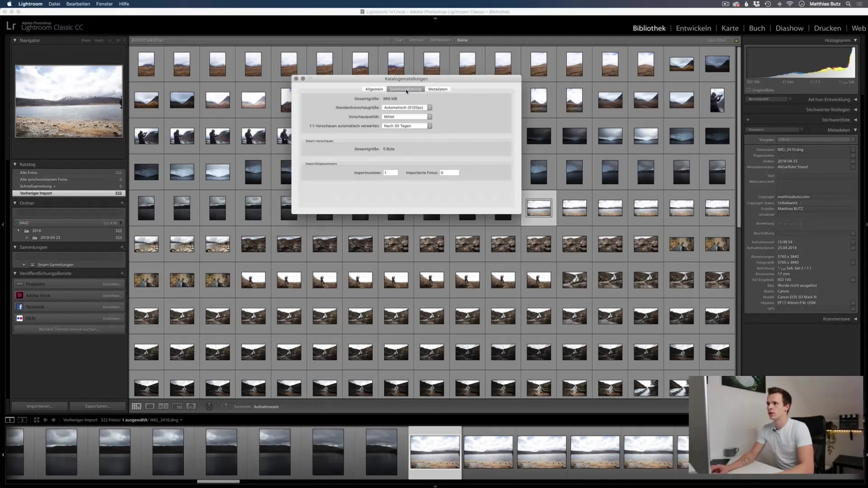The height and width of the screenshot is (488, 868).
Task: Click the Facebook service icon
Action: click(x=19, y=307)
